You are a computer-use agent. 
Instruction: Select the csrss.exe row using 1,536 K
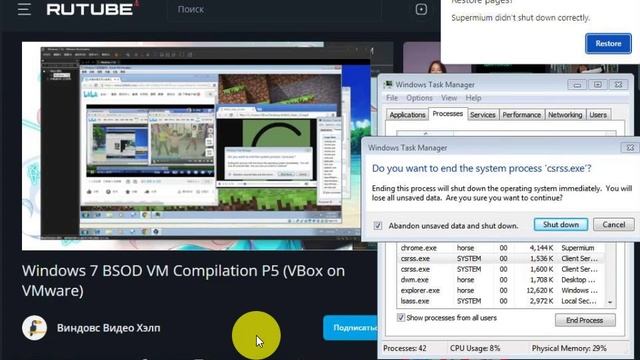click(x=500, y=258)
